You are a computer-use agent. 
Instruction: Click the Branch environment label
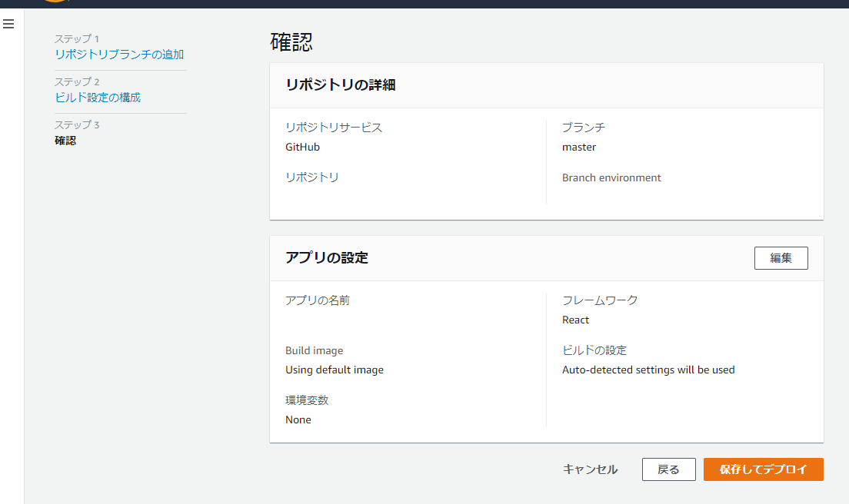[x=611, y=177]
